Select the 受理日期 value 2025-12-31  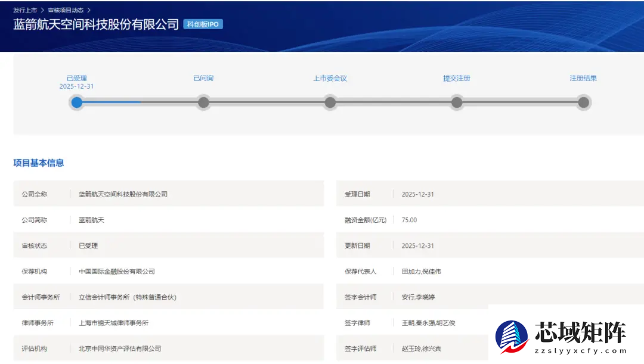(419, 193)
